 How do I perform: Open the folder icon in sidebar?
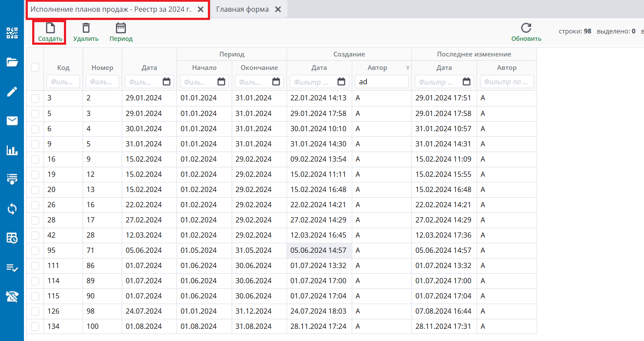[12, 63]
